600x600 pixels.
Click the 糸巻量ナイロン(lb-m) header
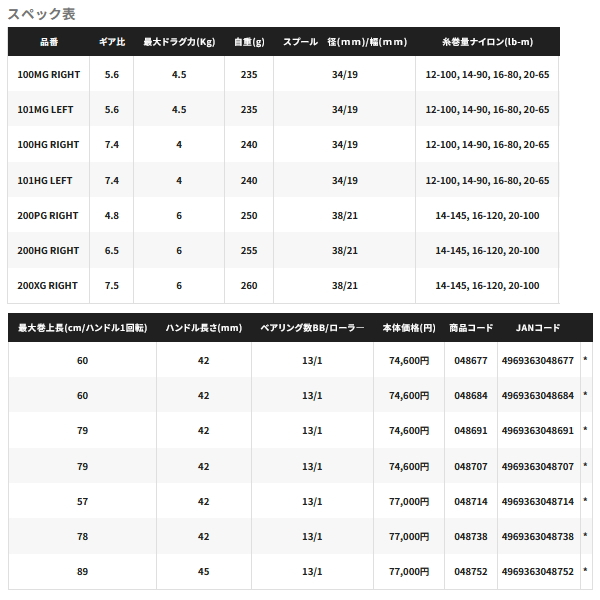488,42
